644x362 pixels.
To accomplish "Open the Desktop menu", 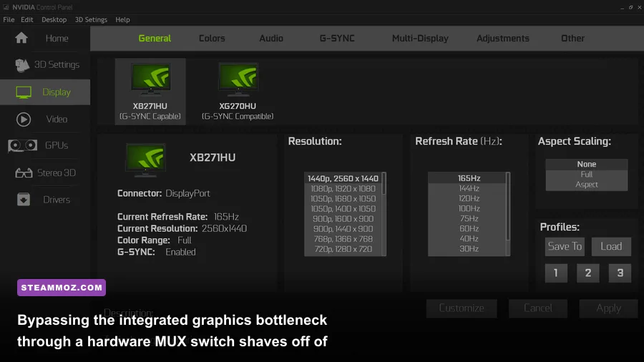I will (54, 20).
